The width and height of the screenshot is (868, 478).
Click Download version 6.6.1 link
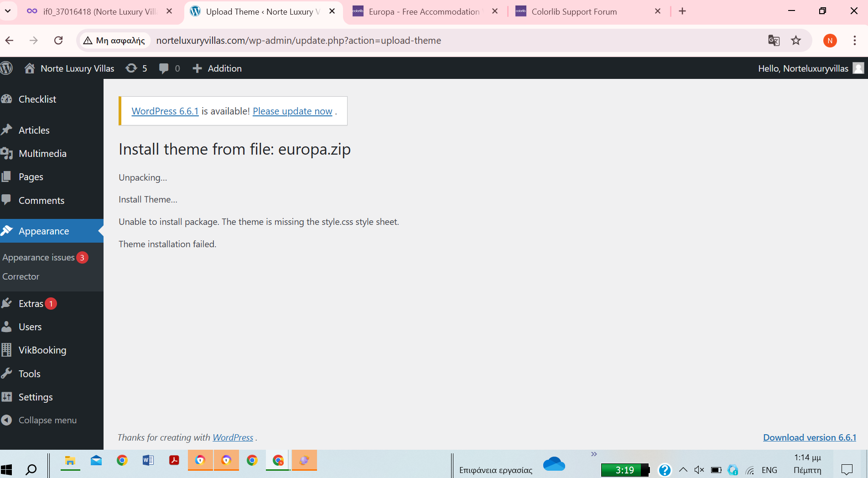click(x=810, y=437)
